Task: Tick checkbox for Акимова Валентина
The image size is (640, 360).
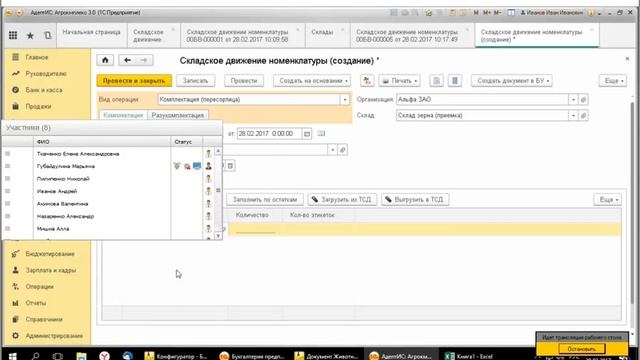Action: (7, 203)
